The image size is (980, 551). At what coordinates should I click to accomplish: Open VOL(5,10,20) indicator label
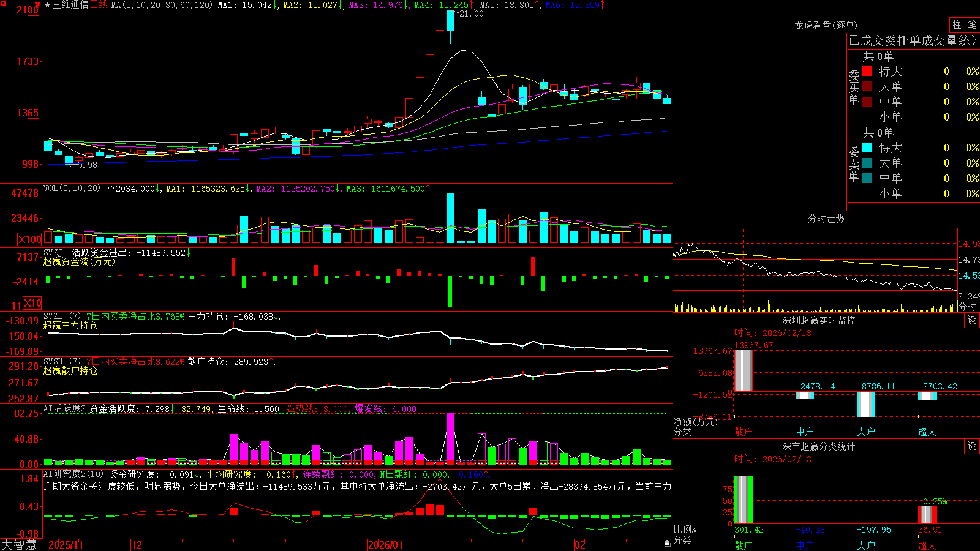[x=72, y=189]
